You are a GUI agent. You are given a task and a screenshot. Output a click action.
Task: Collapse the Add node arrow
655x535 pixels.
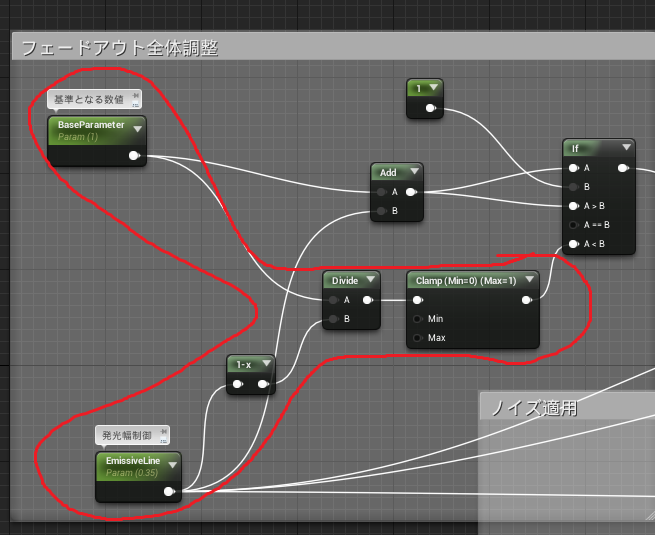(414, 171)
